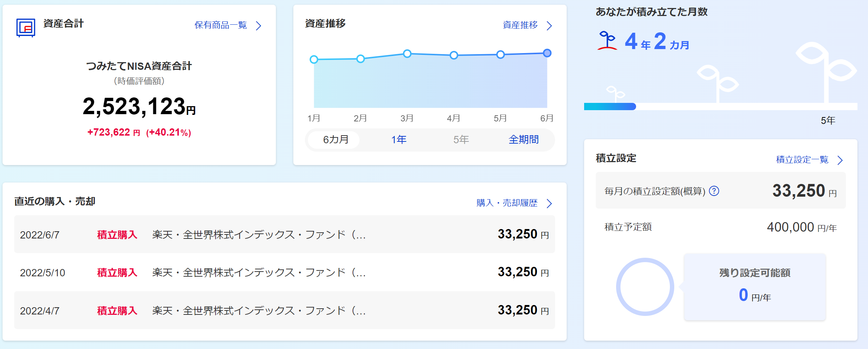
Task: Switch the chart to 1年 view
Action: [x=398, y=140]
